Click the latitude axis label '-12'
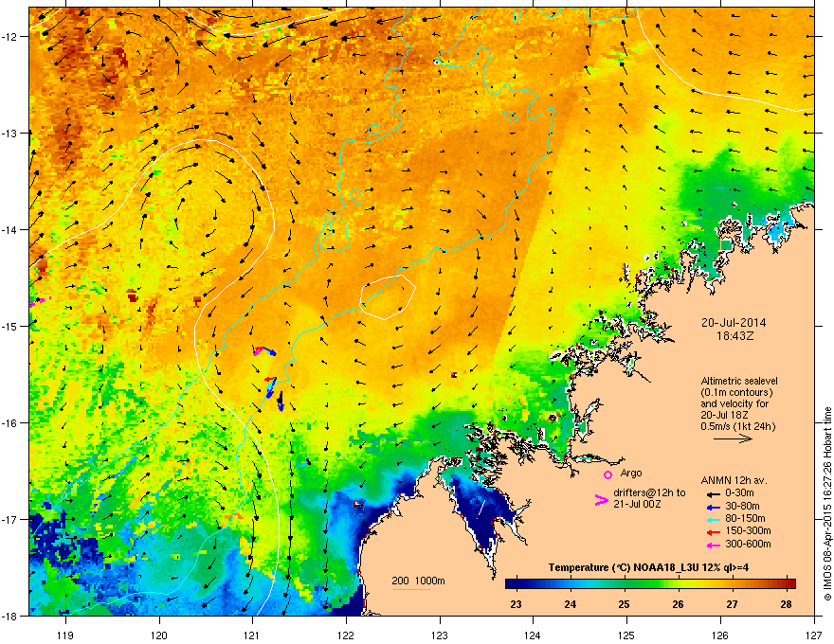834x644 pixels. pos(9,37)
